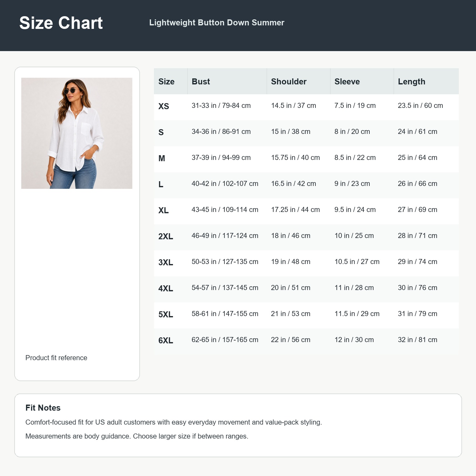Click the 23.5 in / 60 cm length value

tap(420, 105)
